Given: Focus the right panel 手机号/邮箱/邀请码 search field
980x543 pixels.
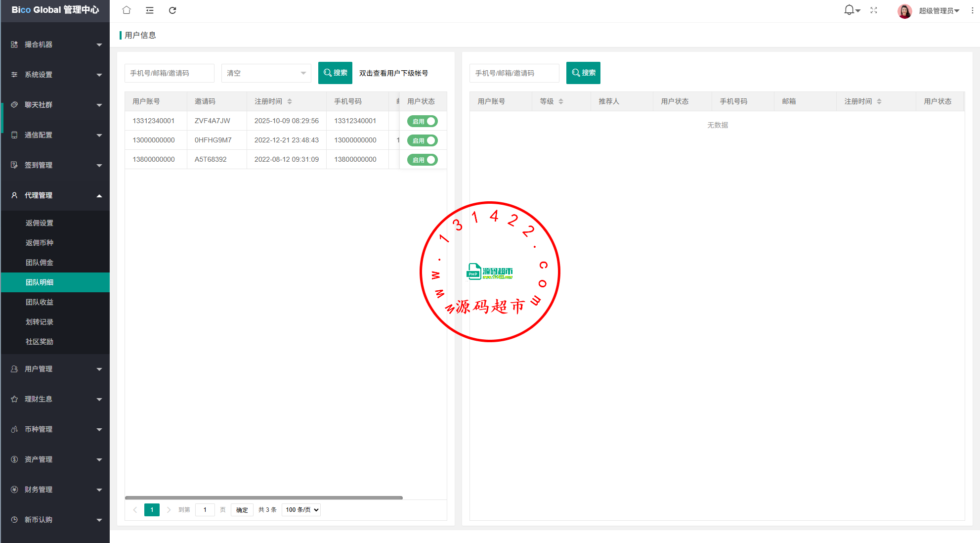Looking at the screenshot, I should point(514,73).
